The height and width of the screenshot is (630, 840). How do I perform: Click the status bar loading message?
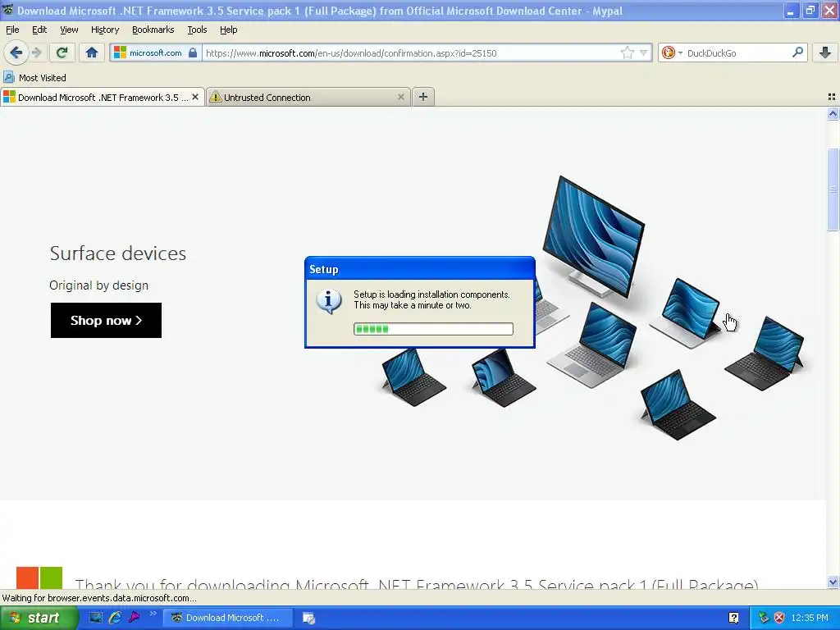pos(99,598)
